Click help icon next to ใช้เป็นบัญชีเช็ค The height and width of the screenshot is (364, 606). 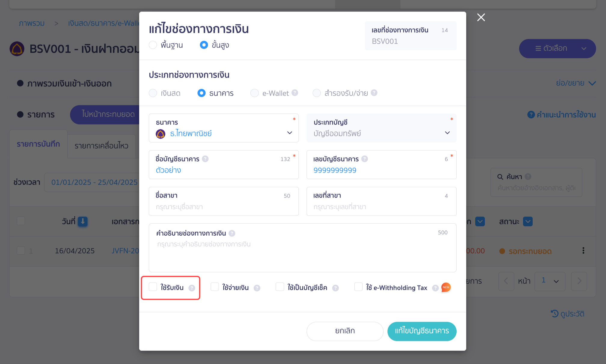tap(335, 288)
